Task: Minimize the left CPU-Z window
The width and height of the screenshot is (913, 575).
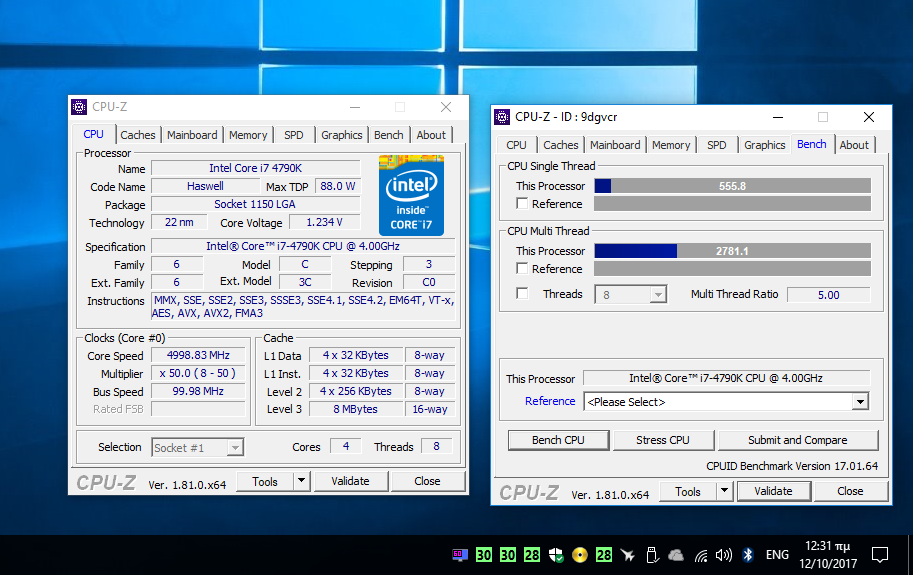Action: tap(355, 107)
